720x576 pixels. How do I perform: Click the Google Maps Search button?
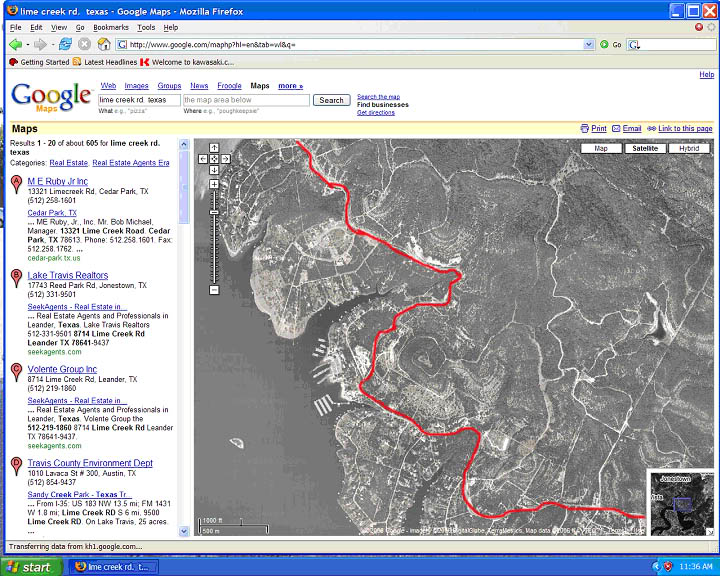[331, 100]
